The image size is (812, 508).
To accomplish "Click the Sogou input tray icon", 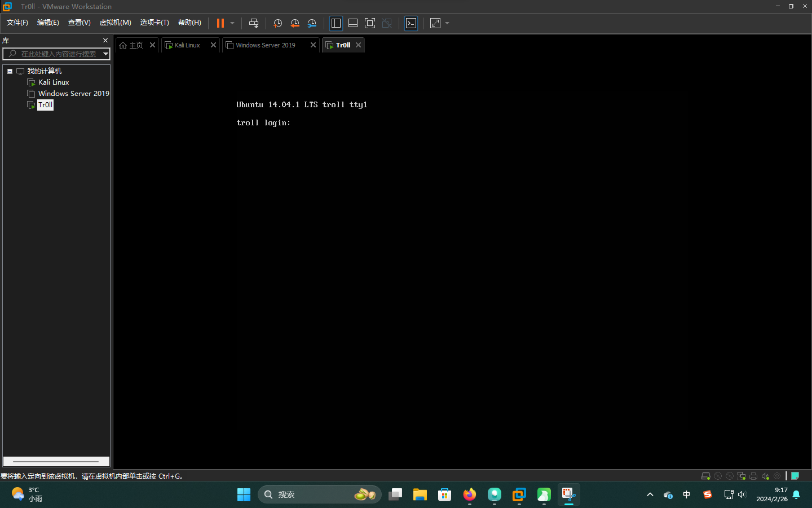I will point(707,494).
